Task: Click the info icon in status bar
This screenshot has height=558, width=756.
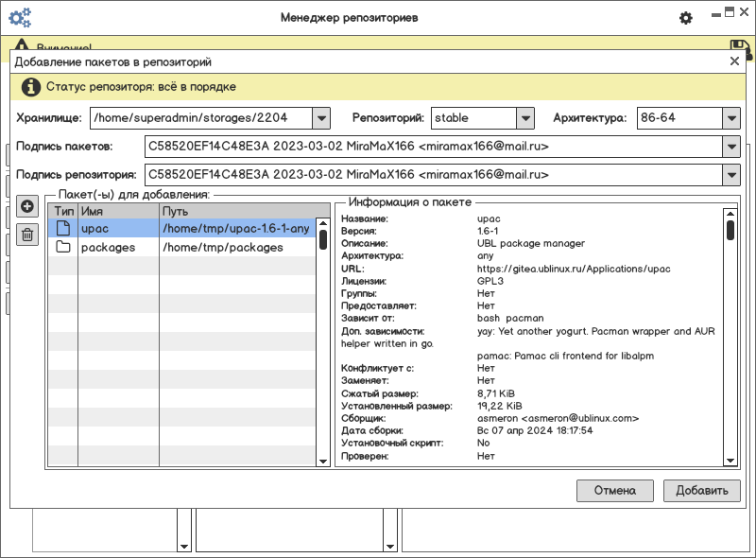Action: coord(31,86)
